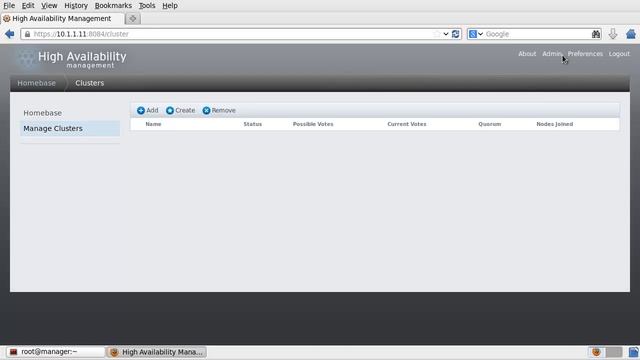Open a new tab with plus button
The height and width of the screenshot is (360, 640).
click(133, 18)
